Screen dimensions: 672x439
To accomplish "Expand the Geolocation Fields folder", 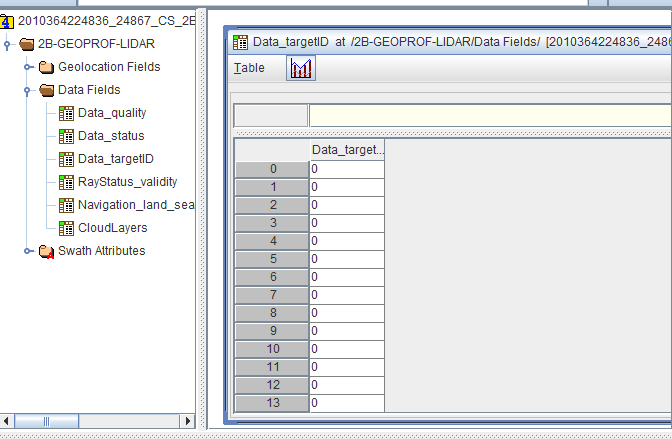I will point(28,67).
